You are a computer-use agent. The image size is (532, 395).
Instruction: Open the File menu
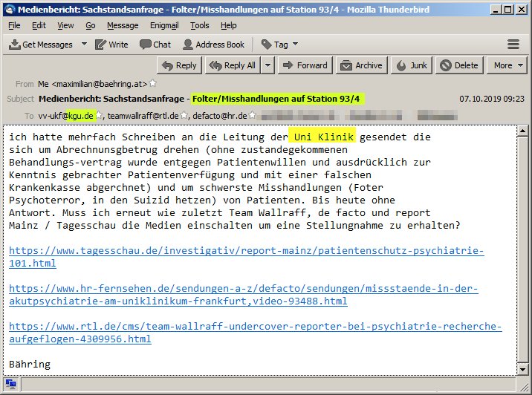14,25
